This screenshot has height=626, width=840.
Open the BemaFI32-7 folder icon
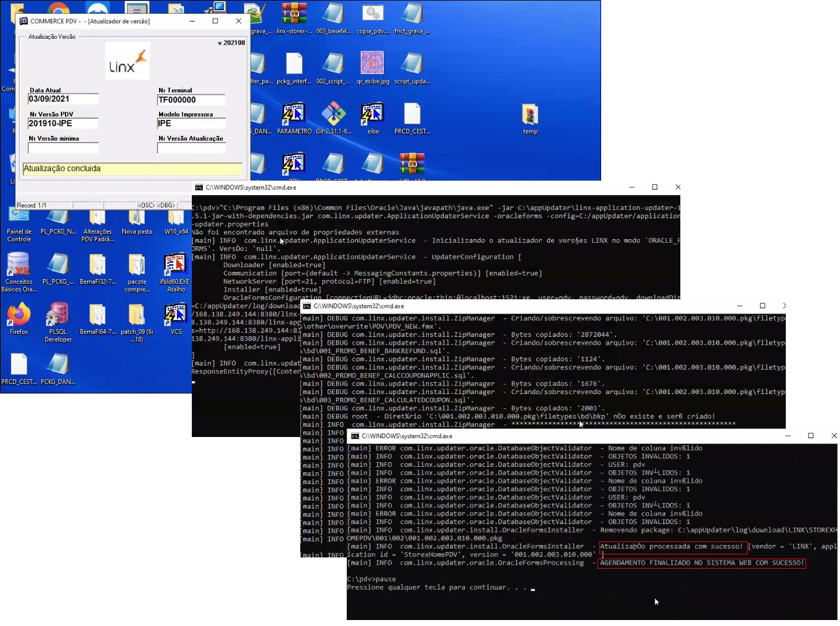97,269
